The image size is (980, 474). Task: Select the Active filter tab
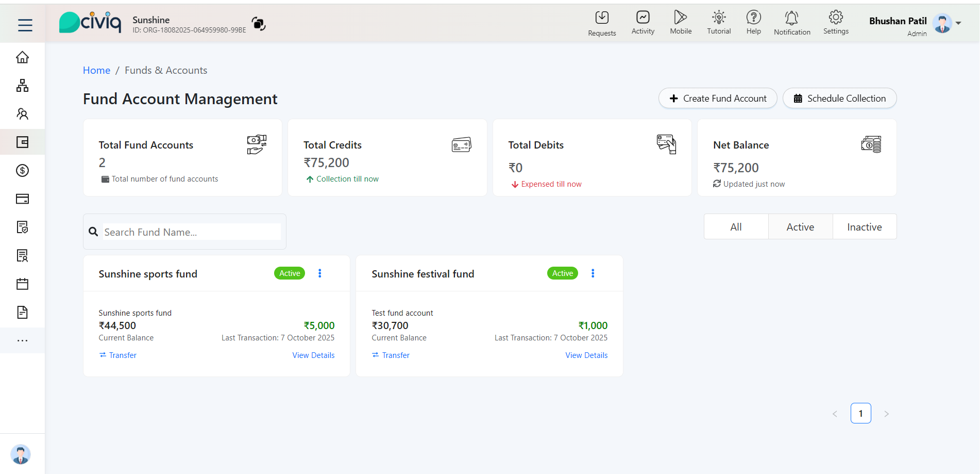click(800, 227)
